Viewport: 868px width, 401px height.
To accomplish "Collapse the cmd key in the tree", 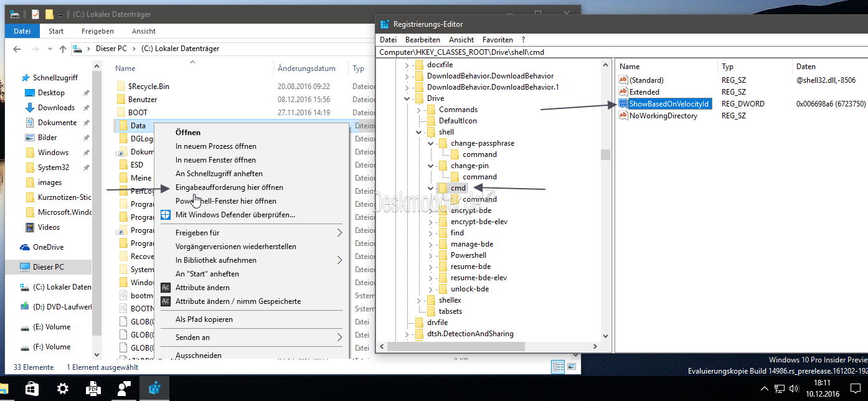I will (x=431, y=188).
